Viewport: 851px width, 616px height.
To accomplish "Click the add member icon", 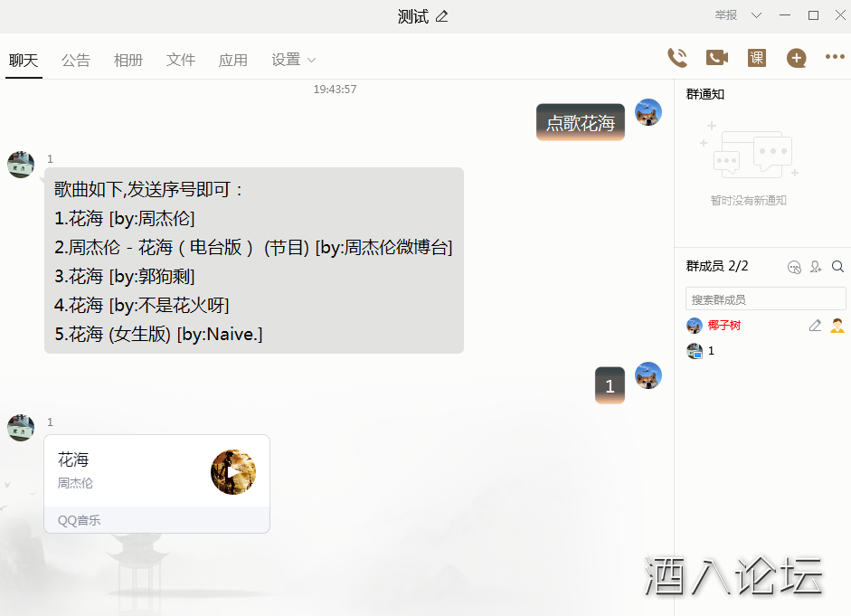I will tap(816, 267).
